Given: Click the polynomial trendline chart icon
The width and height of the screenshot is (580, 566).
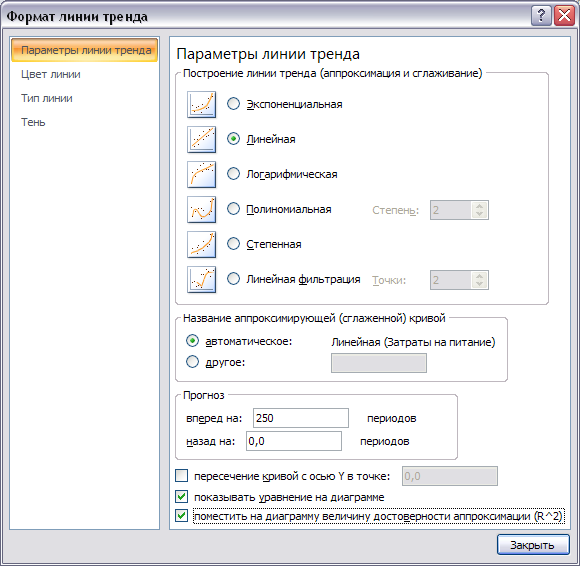Looking at the screenshot, I should [x=202, y=209].
